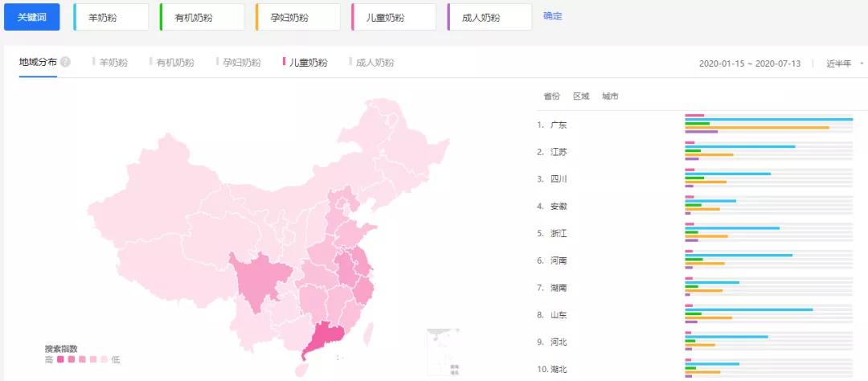Click the blue 关键词 button
This screenshot has height=381, width=868.
[31, 17]
